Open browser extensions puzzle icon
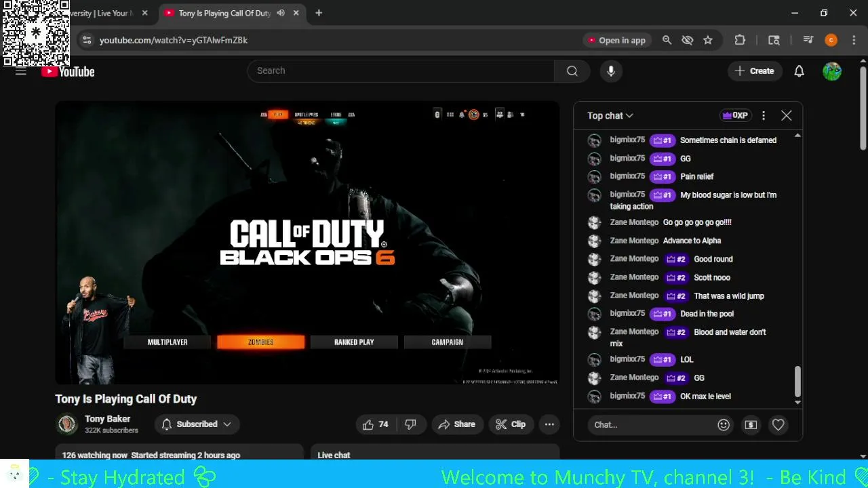Image resolution: width=868 pixels, height=488 pixels. pyautogui.click(x=740, y=40)
